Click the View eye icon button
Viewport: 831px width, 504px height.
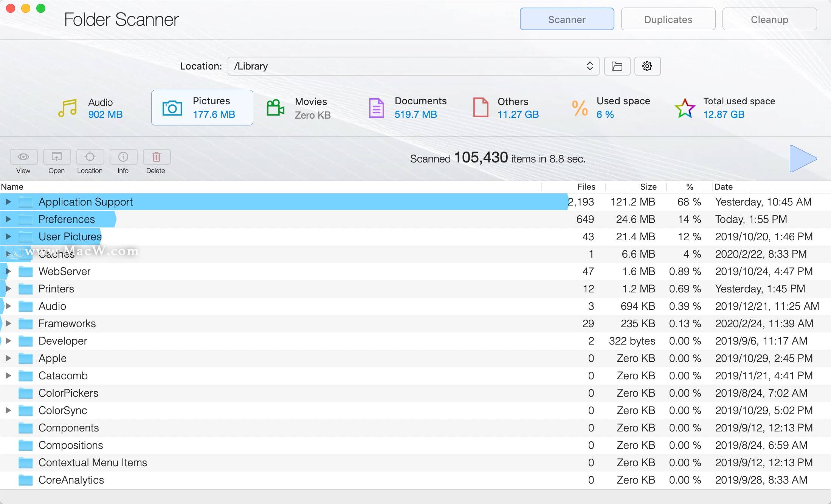(x=23, y=157)
